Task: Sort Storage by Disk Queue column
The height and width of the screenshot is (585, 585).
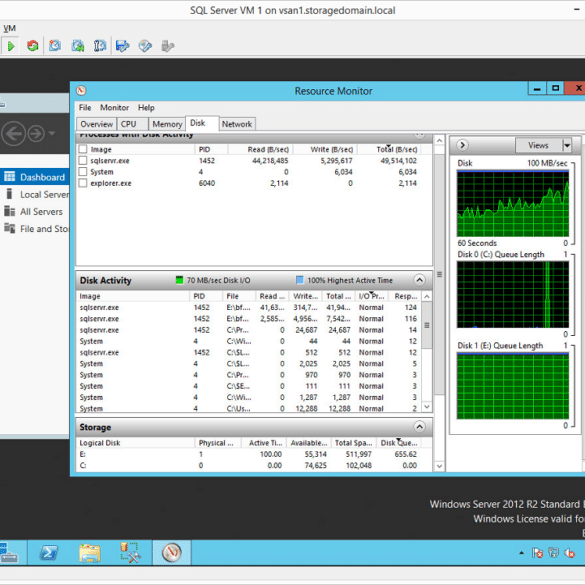Action: coord(398,443)
